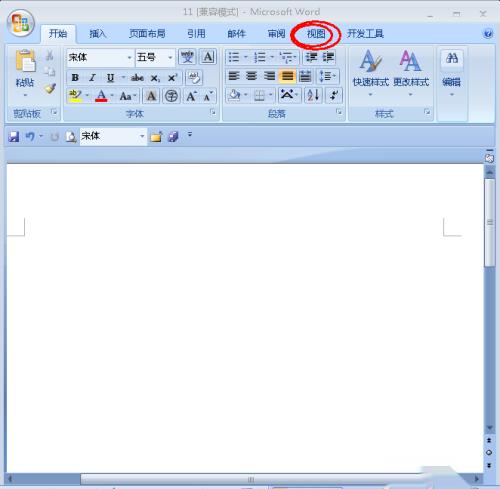Toggle subscript formatting
Screen dimensions: 500x489
click(155, 78)
